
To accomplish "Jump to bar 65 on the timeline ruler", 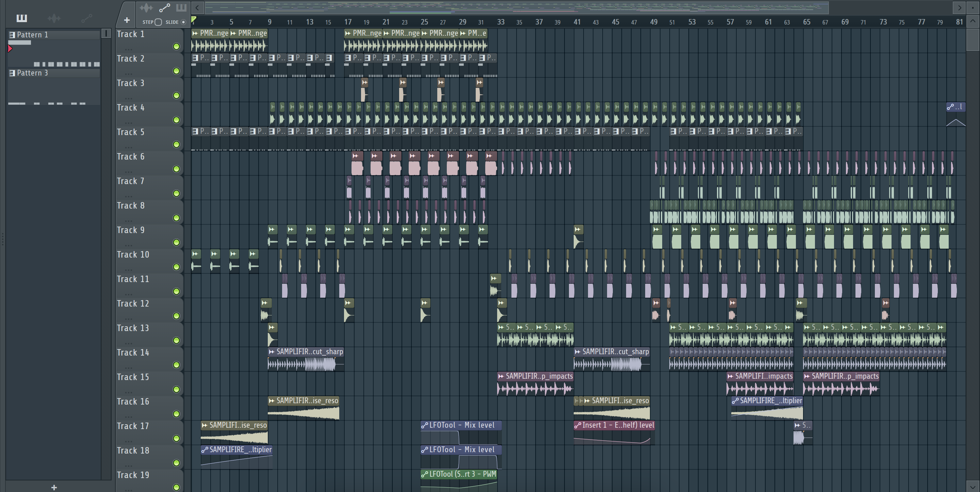I will 806,22.
